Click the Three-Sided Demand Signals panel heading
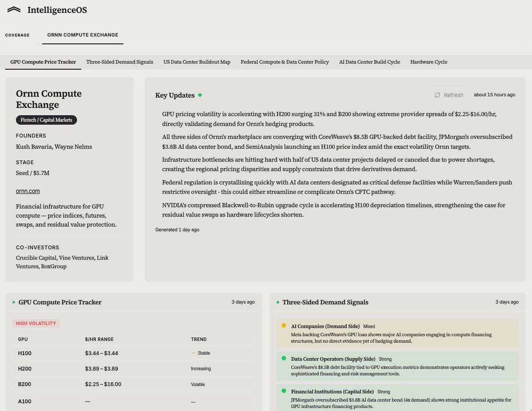The height and width of the screenshot is (411, 532). (325, 302)
